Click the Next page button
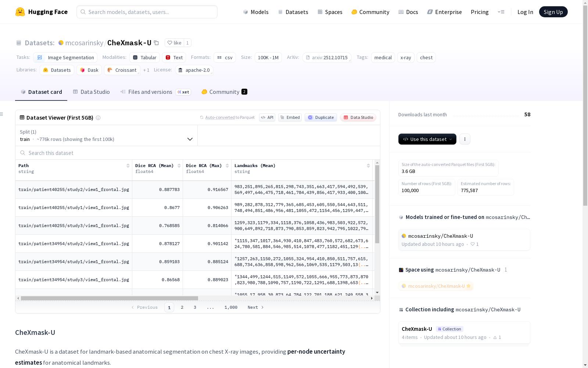The image size is (588, 368). click(x=255, y=307)
